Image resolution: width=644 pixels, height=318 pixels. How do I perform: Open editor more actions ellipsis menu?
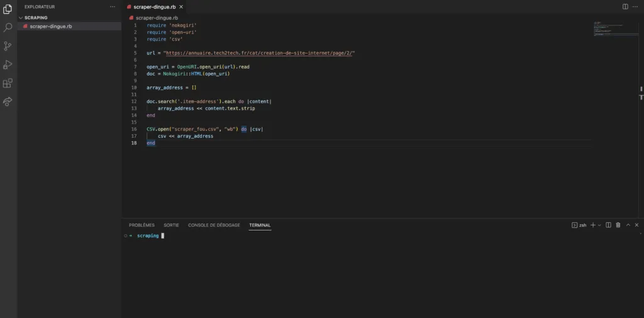click(635, 7)
